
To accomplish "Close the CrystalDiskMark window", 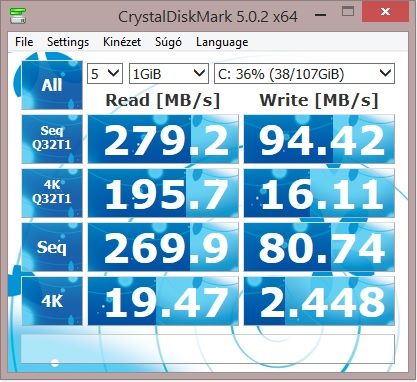I will 385,12.
